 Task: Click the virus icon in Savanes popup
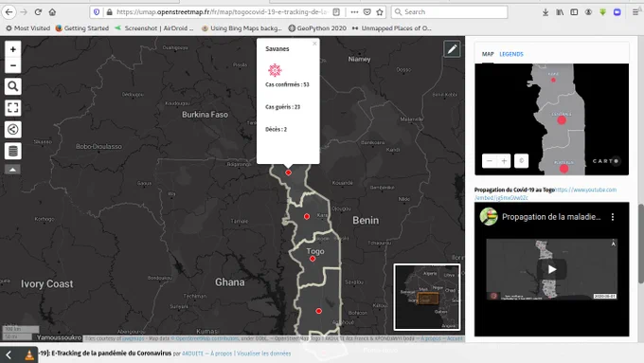(275, 70)
